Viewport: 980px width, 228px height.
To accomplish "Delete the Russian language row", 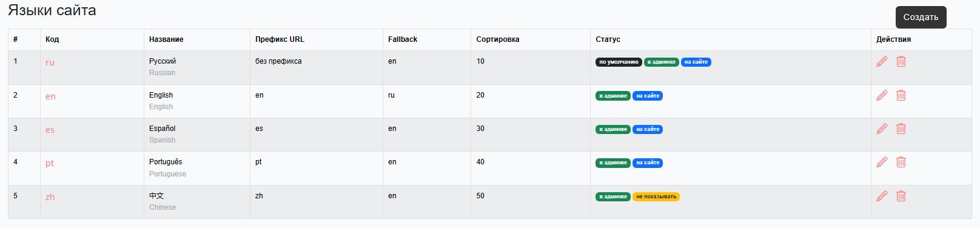I will pos(901,61).
